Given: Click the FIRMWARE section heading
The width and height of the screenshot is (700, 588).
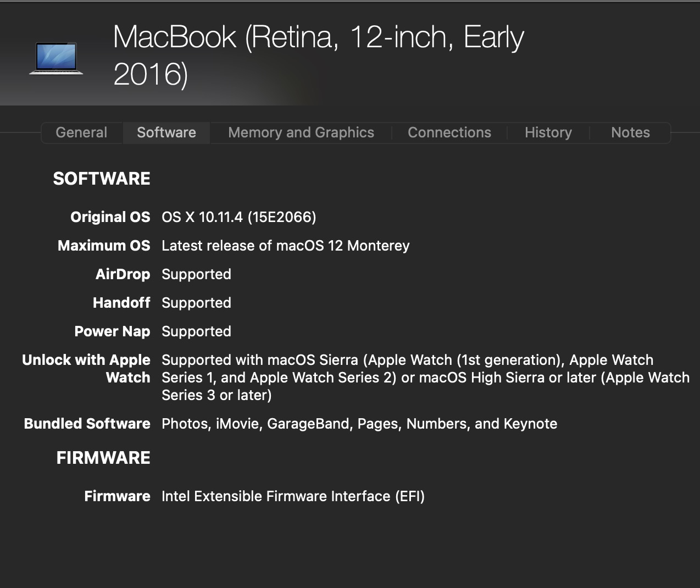Looking at the screenshot, I should (x=103, y=458).
